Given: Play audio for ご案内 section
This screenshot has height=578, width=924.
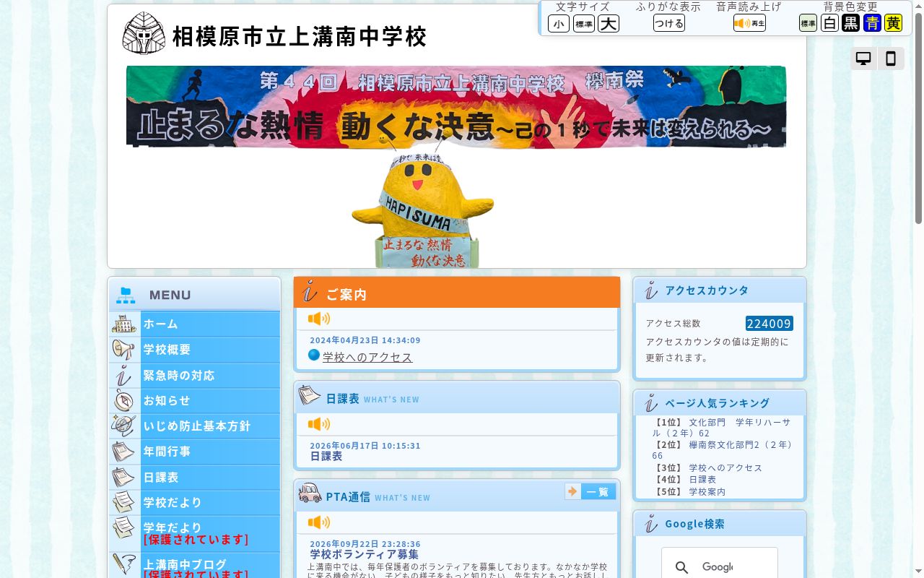Looking at the screenshot, I should tap(319, 319).
